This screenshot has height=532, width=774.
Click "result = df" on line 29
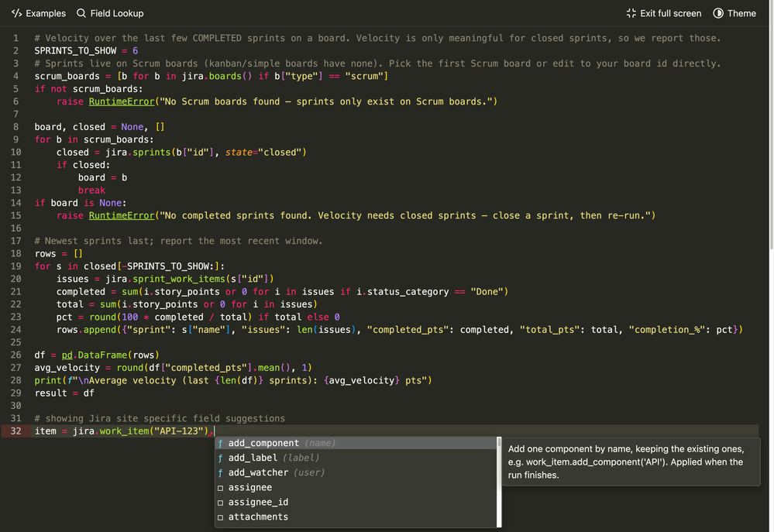coord(64,393)
